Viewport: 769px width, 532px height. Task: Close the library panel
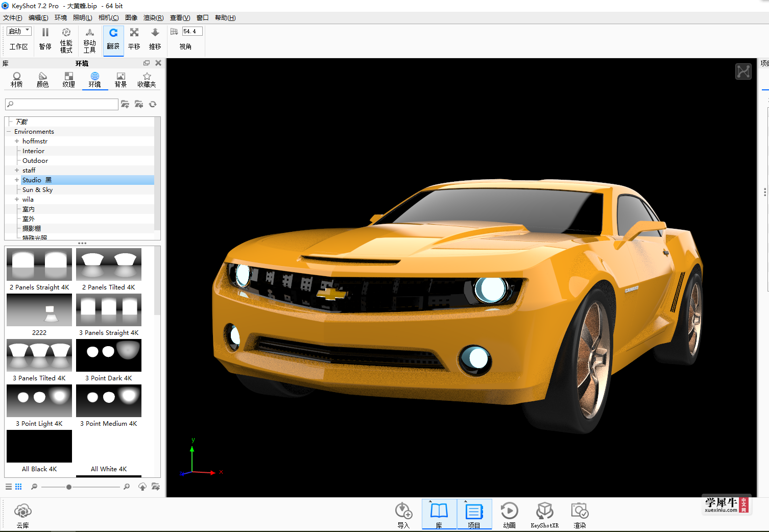click(158, 63)
